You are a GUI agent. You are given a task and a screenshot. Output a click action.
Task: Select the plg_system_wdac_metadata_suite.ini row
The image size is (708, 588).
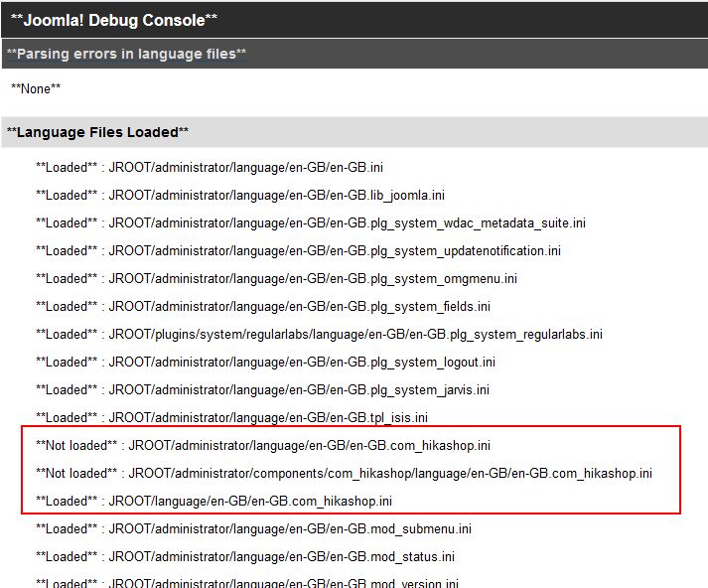coord(311,223)
